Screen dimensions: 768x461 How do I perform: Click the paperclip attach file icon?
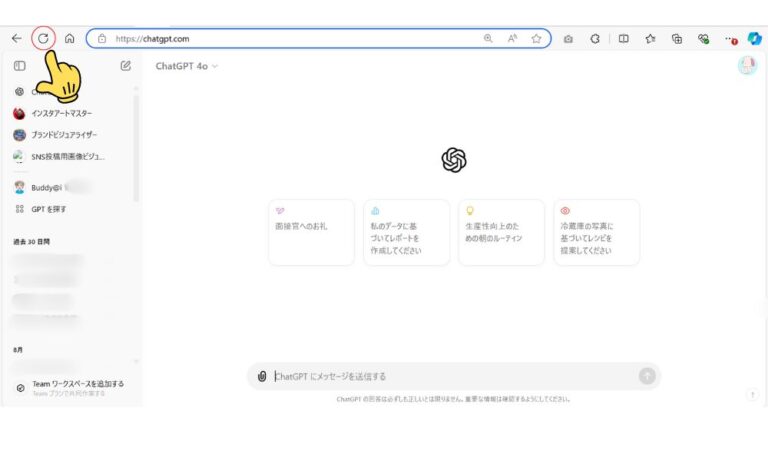[x=262, y=376]
